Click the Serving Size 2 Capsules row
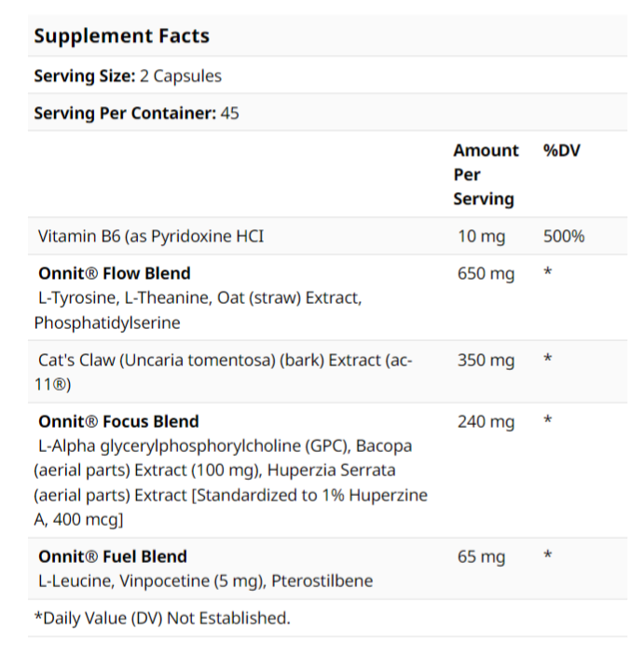The height and width of the screenshot is (657, 644). pos(128,76)
